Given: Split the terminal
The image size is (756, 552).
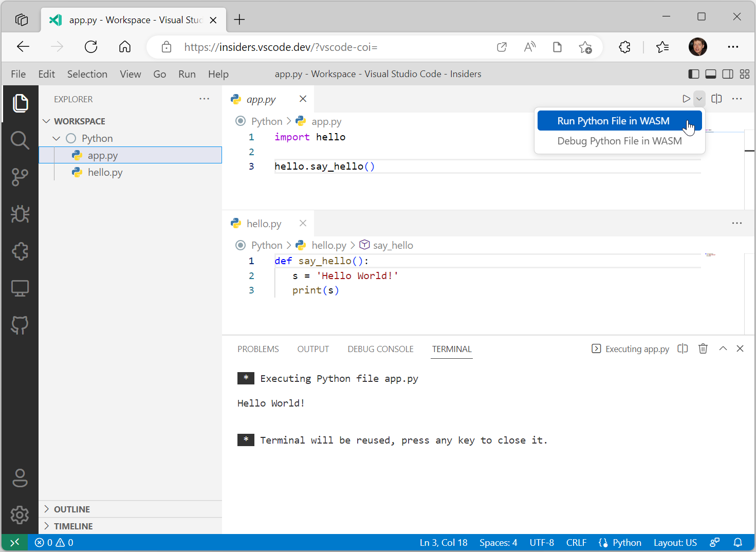Looking at the screenshot, I should 683,348.
